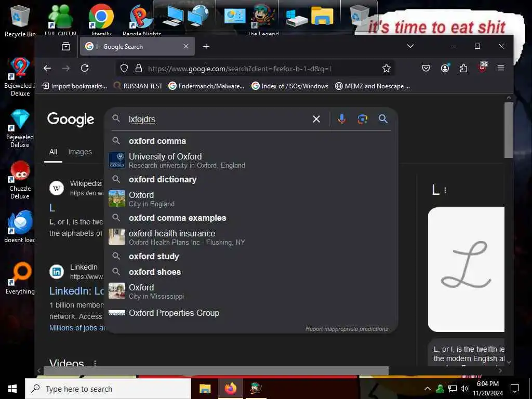This screenshot has height=399, width=532.
Task: Select 'oxford study' suggestion
Action: coord(251,256)
